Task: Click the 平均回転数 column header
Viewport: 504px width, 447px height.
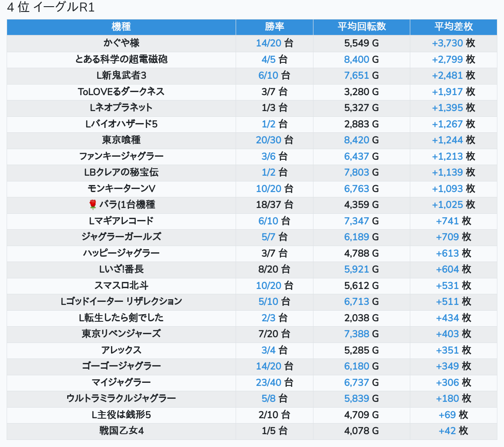Action: point(361,27)
